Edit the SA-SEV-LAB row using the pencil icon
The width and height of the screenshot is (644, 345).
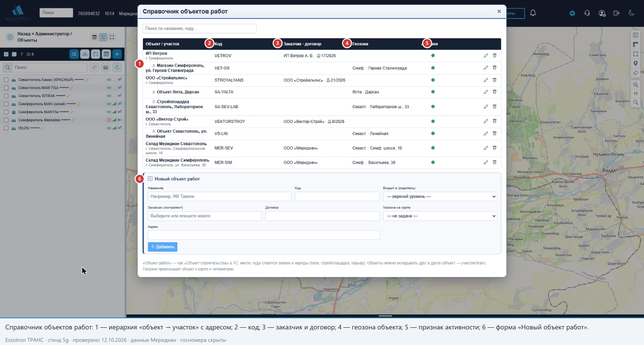(x=485, y=107)
